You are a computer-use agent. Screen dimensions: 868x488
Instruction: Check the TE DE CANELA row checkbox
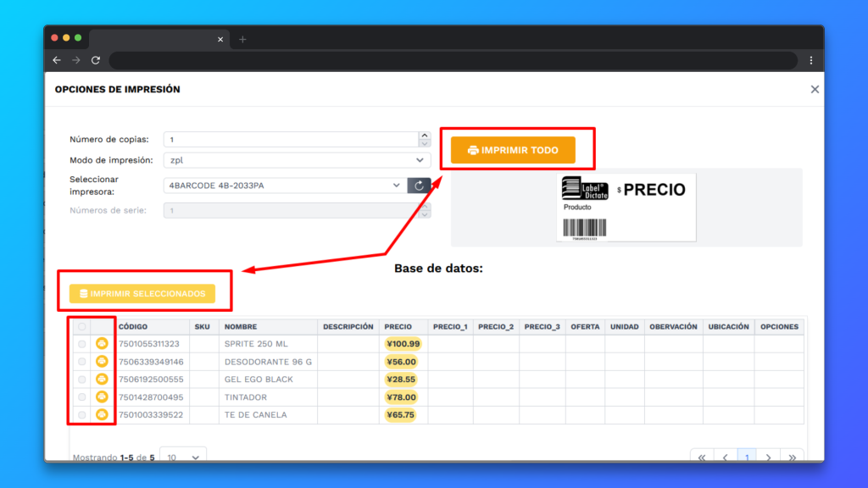(82, 415)
